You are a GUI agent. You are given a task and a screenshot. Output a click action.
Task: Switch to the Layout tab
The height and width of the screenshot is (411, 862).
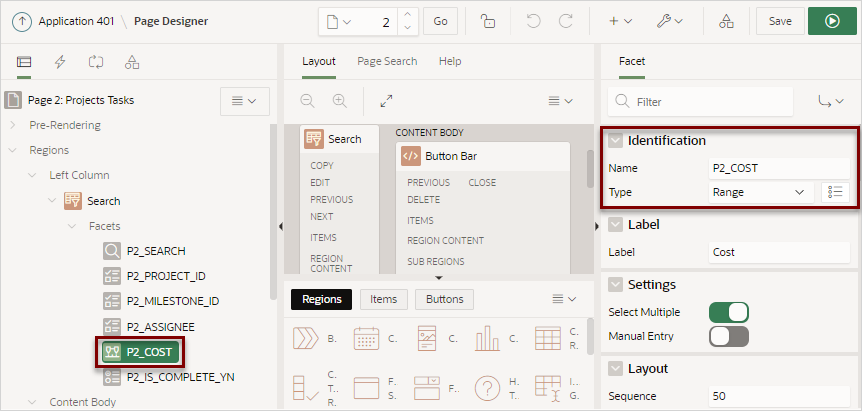coord(319,62)
